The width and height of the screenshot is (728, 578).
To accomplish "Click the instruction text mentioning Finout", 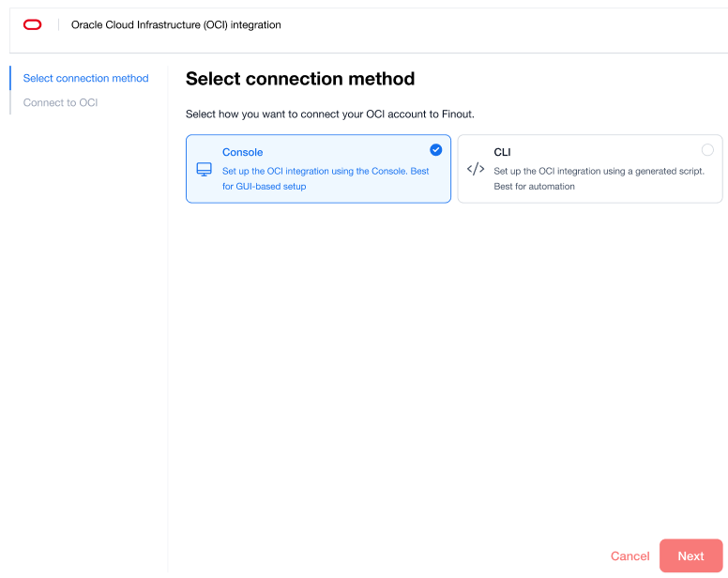I will coord(329,114).
